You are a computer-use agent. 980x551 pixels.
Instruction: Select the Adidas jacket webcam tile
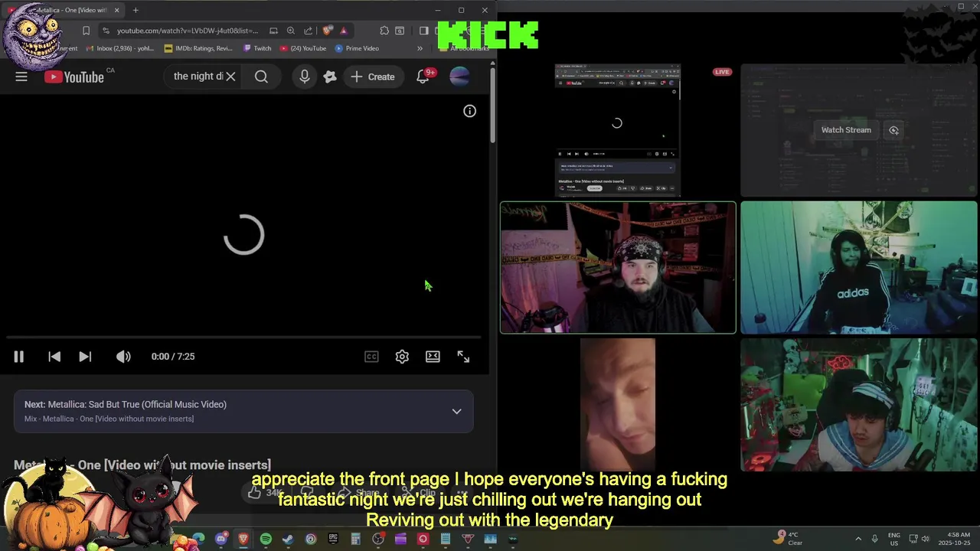click(x=858, y=267)
